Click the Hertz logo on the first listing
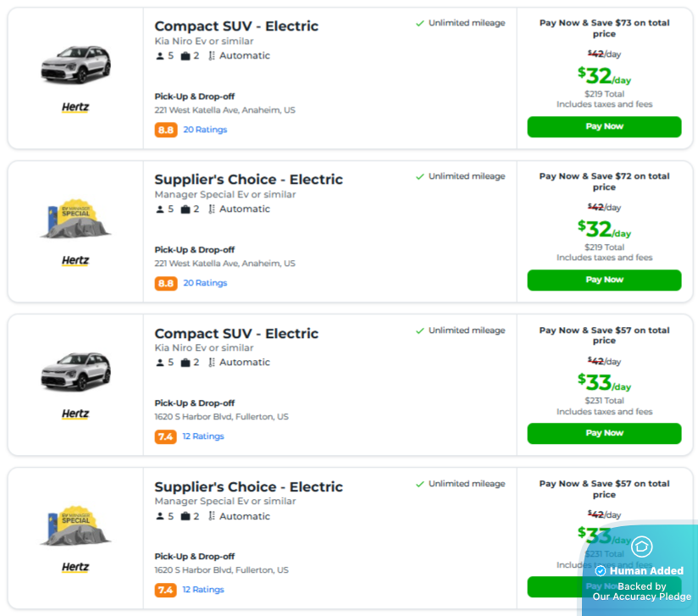This screenshot has width=698, height=616. (75, 107)
